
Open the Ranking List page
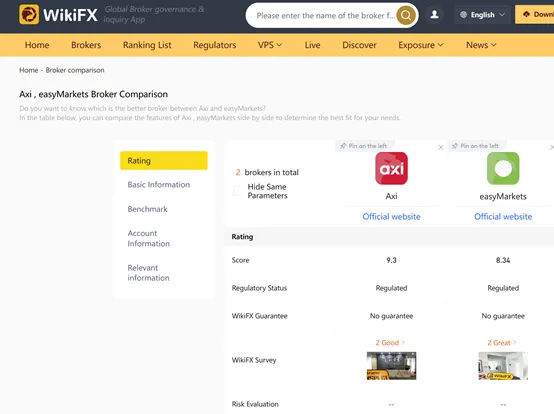147,45
